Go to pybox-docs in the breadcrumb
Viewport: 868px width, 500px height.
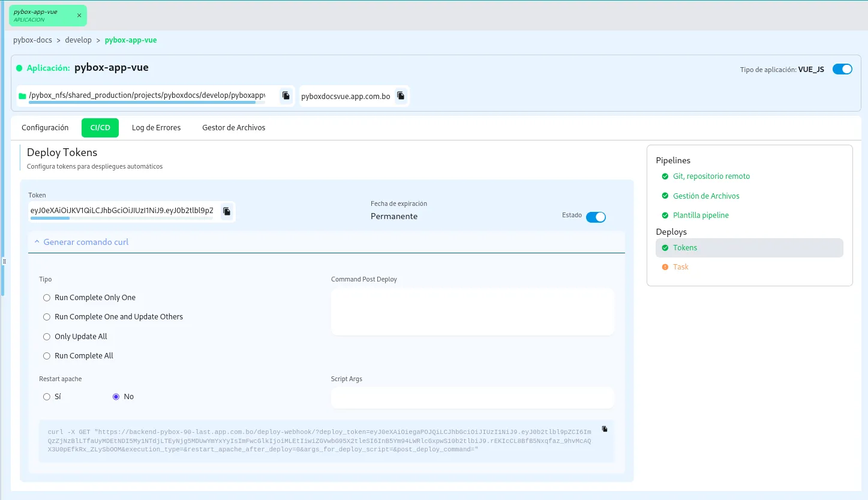point(33,40)
